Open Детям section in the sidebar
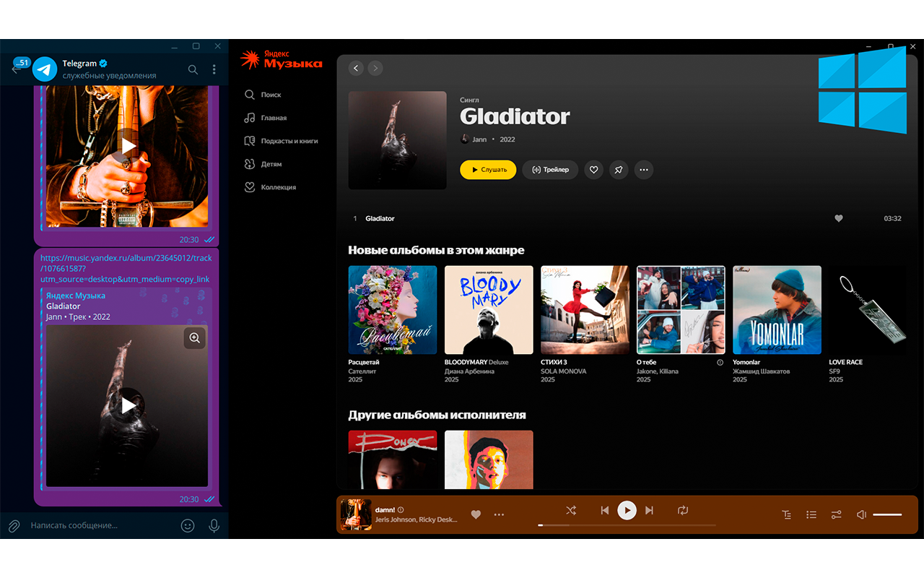This screenshot has width=924, height=578. coord(263,164)
